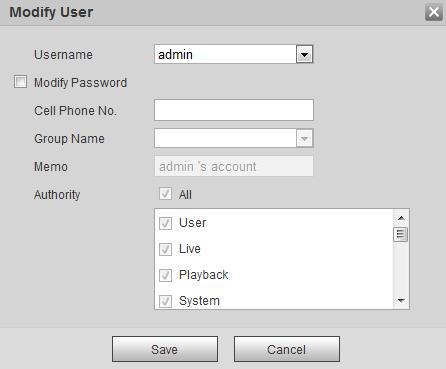446x369 pixels.
Task: Save the user modifications
Action: click(x=165, y=349)
